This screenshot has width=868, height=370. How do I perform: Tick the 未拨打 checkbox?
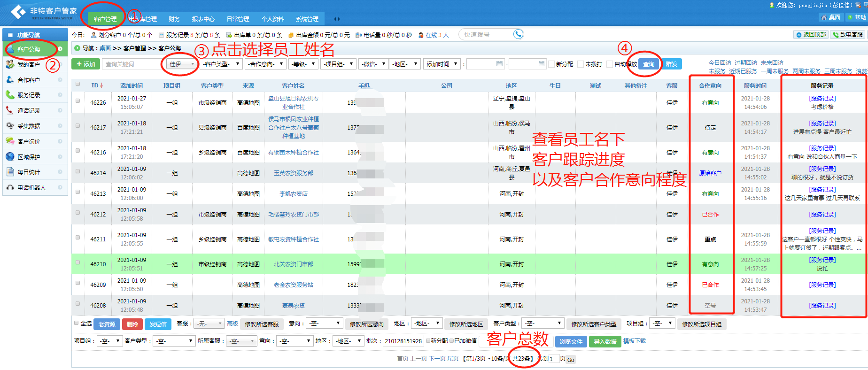581,64
